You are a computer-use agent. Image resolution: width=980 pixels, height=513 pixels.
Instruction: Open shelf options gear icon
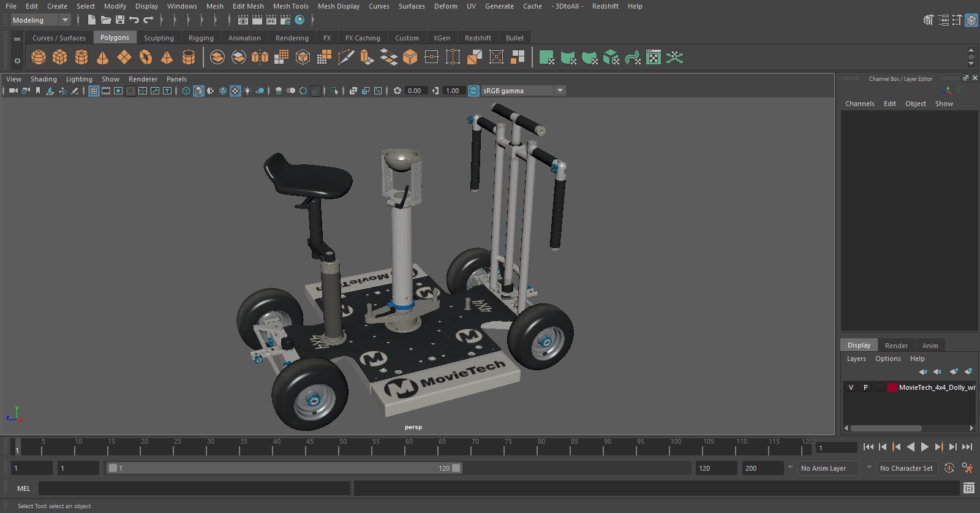(17, 60)
